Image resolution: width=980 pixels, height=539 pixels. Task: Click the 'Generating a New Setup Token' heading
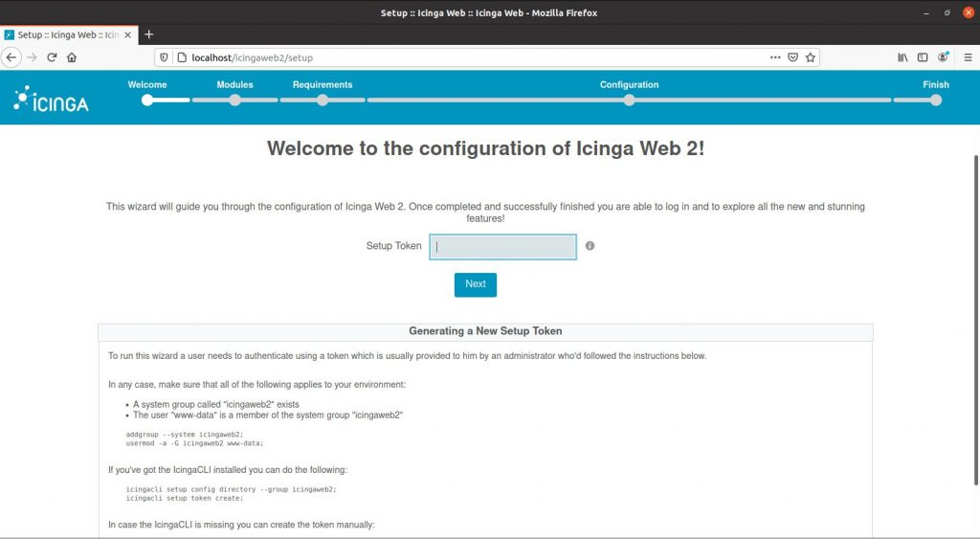(x=485, y=331)
